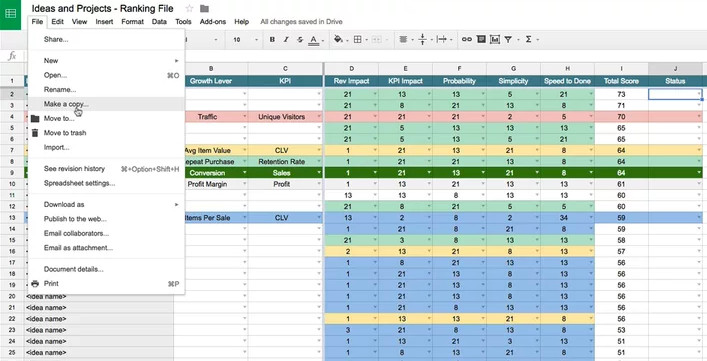Click the Ideas and Projects document title
Image resolution: width=707 pixels, height=361 pixels.
102,9
